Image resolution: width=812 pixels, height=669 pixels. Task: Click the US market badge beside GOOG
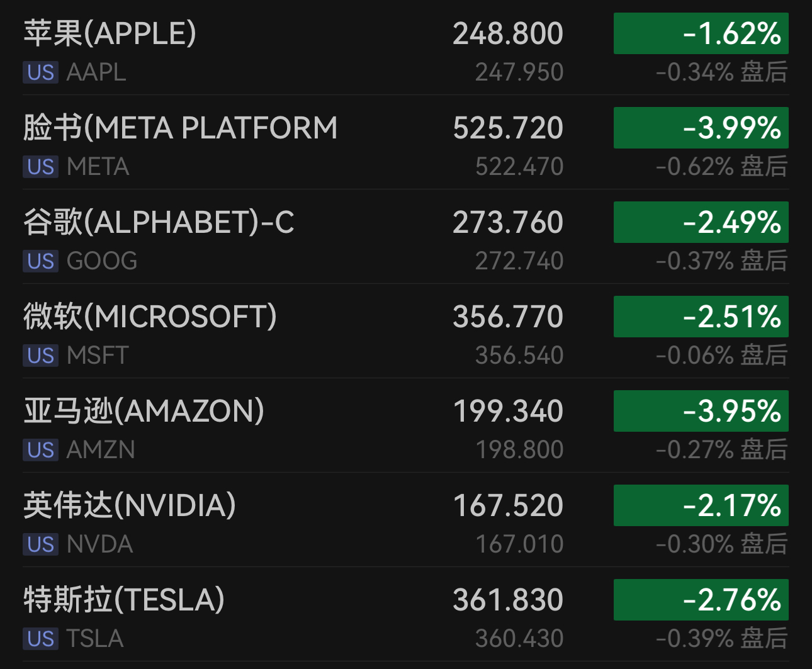41,261
